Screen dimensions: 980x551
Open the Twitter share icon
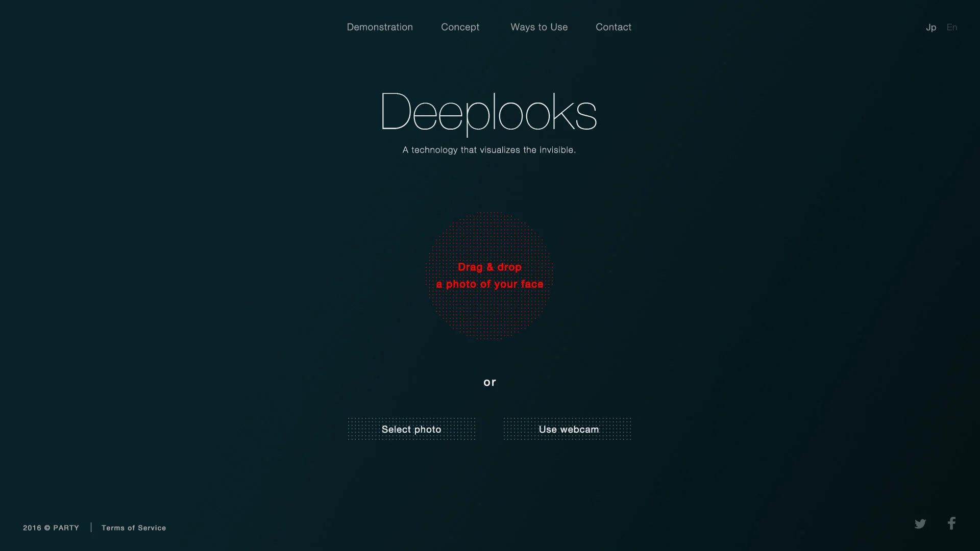pyautogui.click(x=920, y=524)
